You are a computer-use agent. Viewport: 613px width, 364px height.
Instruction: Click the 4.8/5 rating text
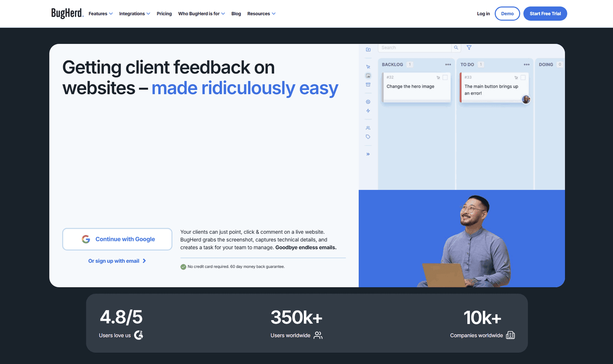tap(121, 317)
